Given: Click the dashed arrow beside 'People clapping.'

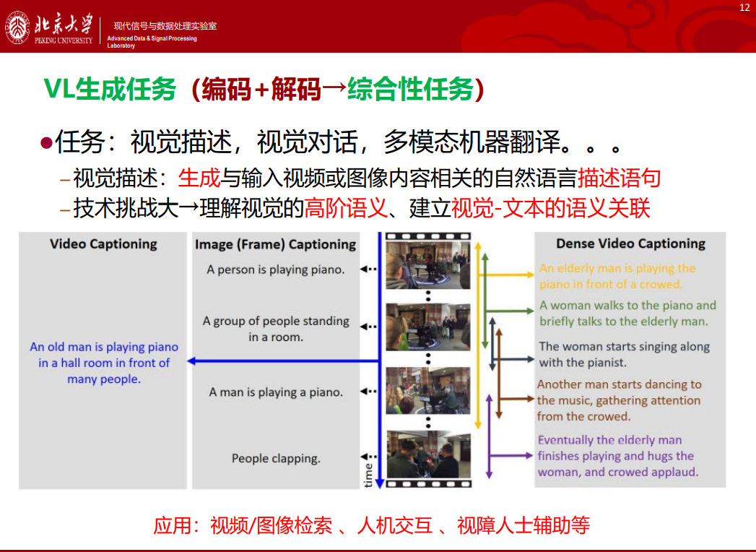Looking at the screenshot, I should pyautogui.click(x=369, y=457).
